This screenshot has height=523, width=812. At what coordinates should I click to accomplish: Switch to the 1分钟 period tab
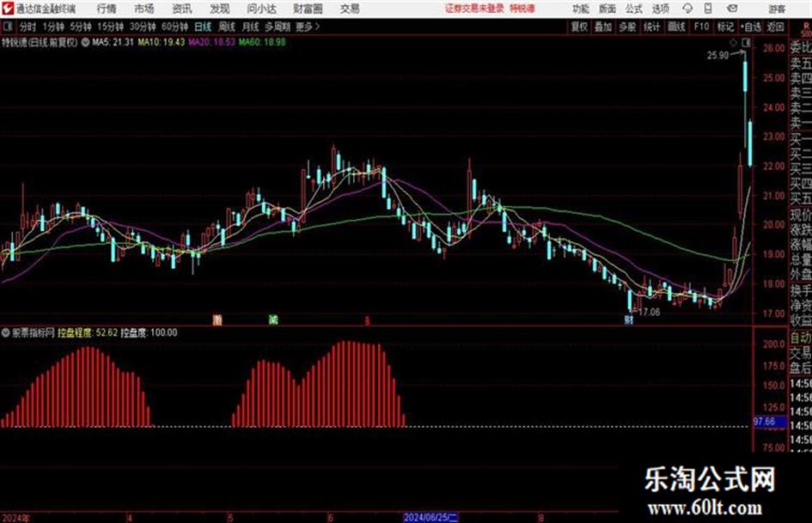[x=53, y=27]
